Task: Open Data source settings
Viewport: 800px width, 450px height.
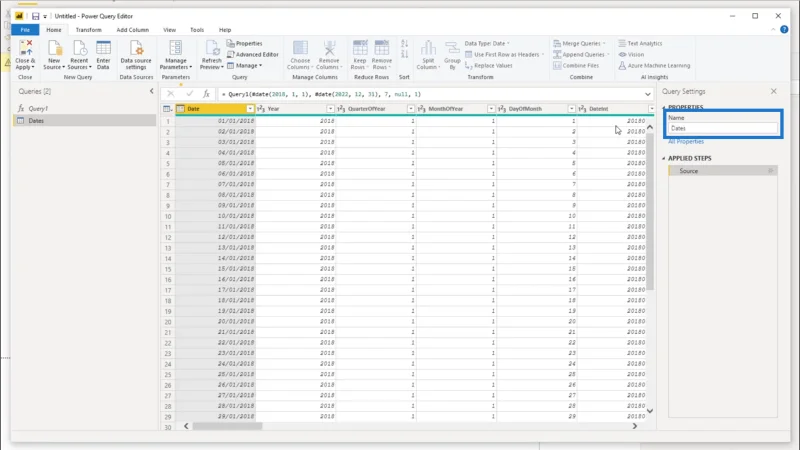Action: click(x=136, y=55)
